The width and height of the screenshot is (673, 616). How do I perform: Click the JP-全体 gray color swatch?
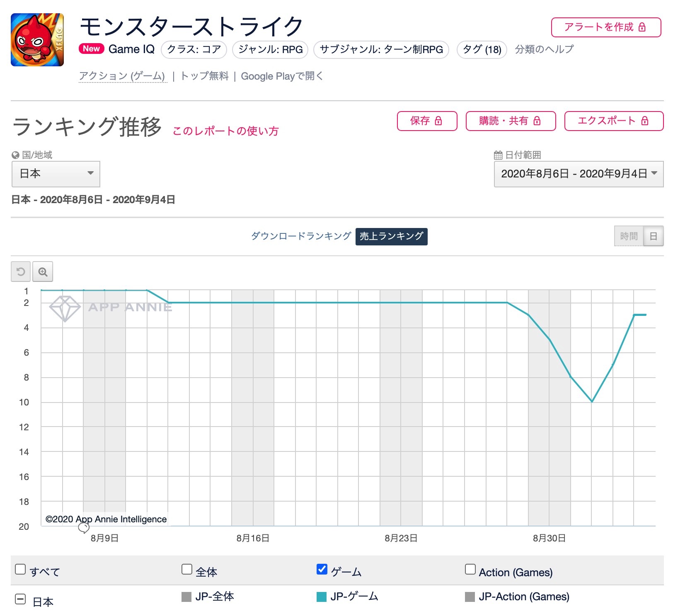point(186,597)
